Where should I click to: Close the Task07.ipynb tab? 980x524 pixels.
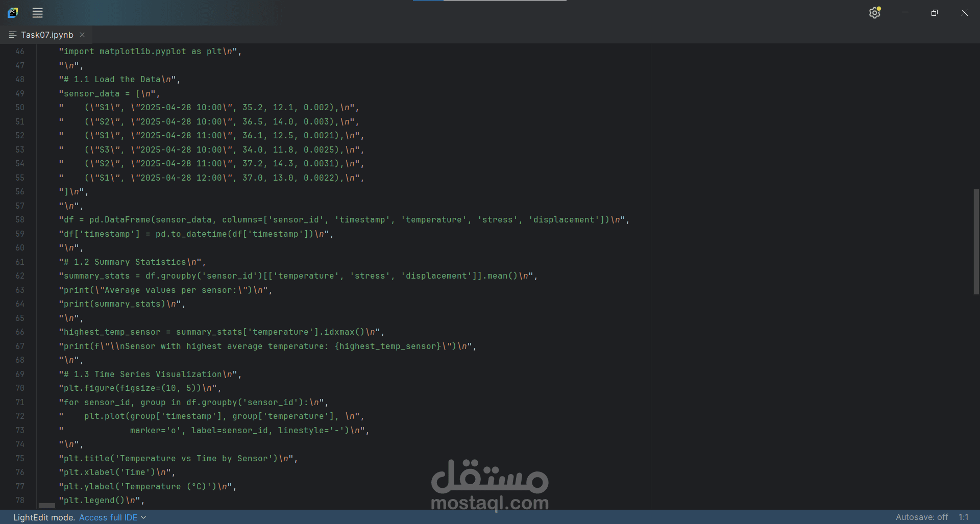(82, 35)
